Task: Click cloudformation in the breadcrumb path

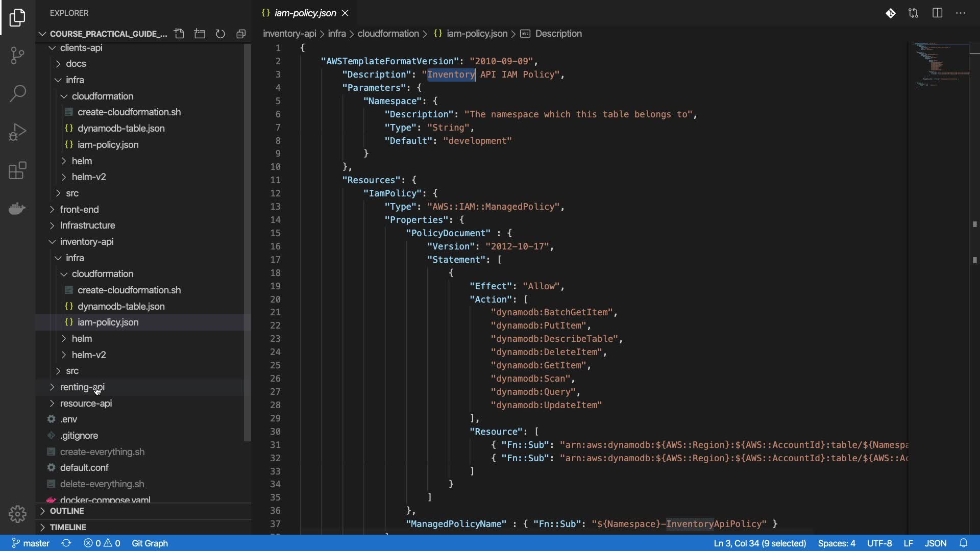Action: (x=388, y=34)
